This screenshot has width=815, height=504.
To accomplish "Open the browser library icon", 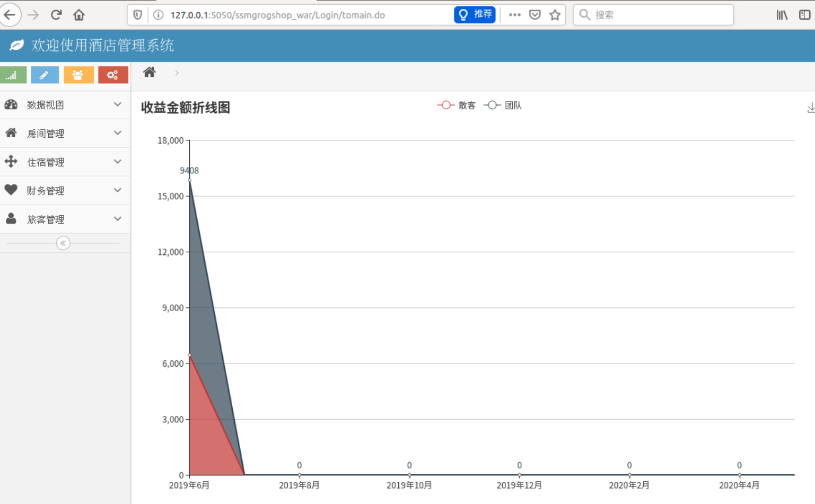I will pos(782,15).
